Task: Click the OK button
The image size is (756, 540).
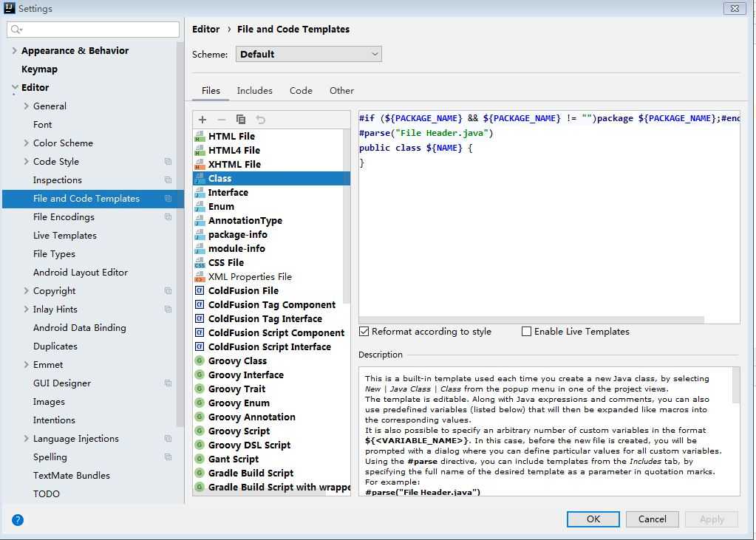Action: click(593, 519)
